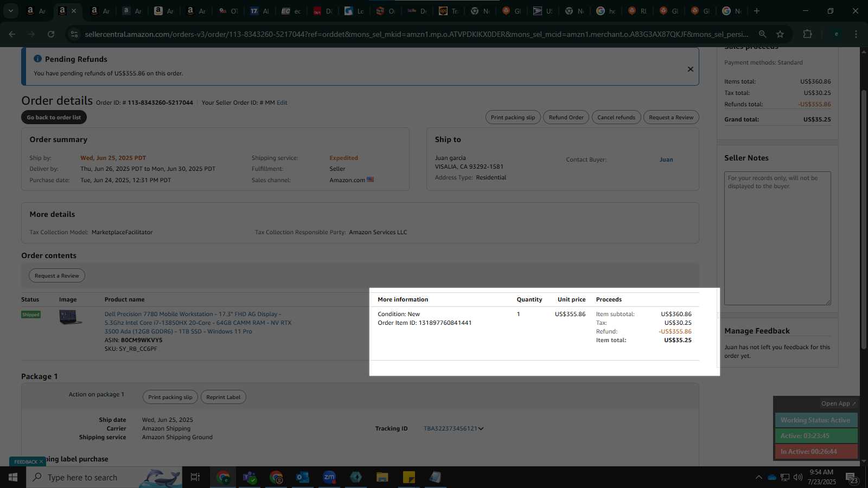The image size is (868, 488).
Task: Click Order ID 113-8343260-5217044
Action: click(x=160, y=102)
